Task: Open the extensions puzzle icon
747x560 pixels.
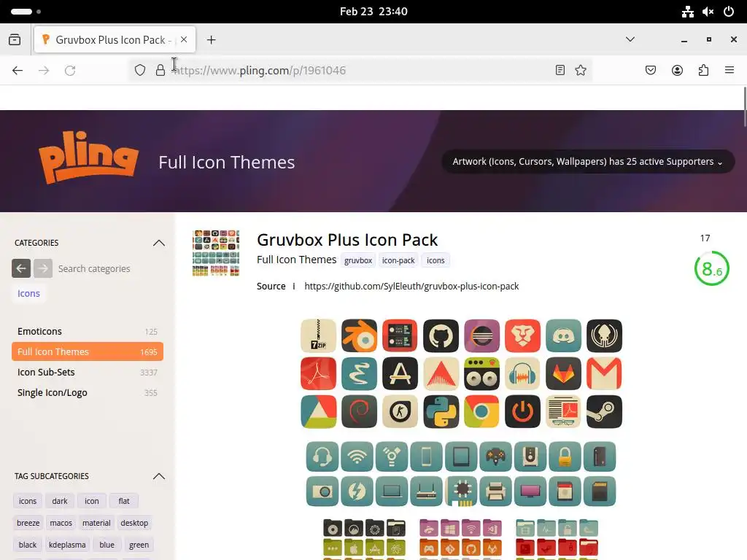Action: coord(704,71)
